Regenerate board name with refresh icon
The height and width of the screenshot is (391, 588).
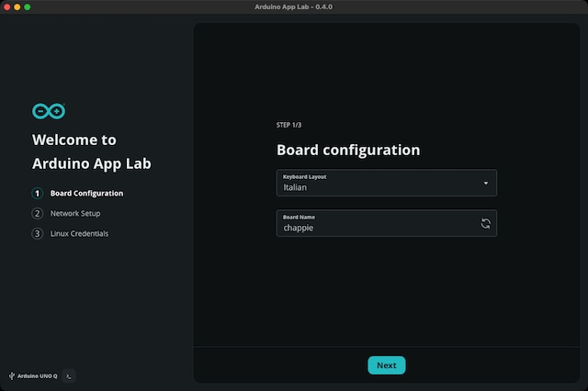click(485, 223)
